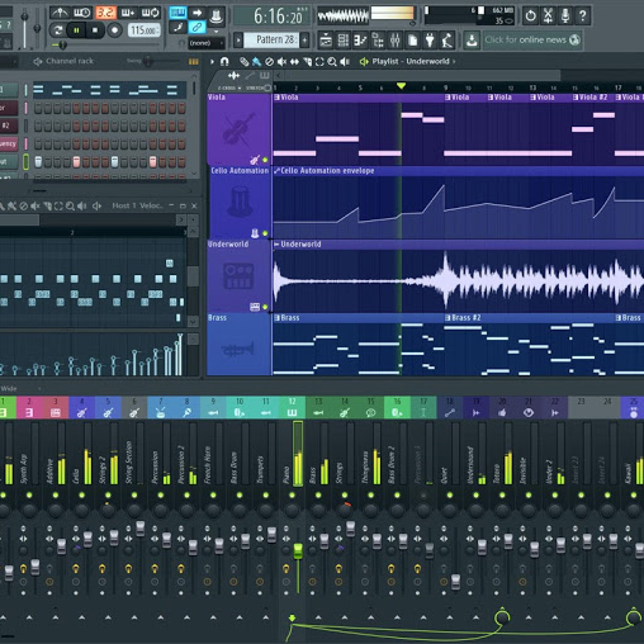Select the mute tool in Playlist toolbar
Image resolution: width=644 pixels, height=644 pixels.
[x=282, y=61]
